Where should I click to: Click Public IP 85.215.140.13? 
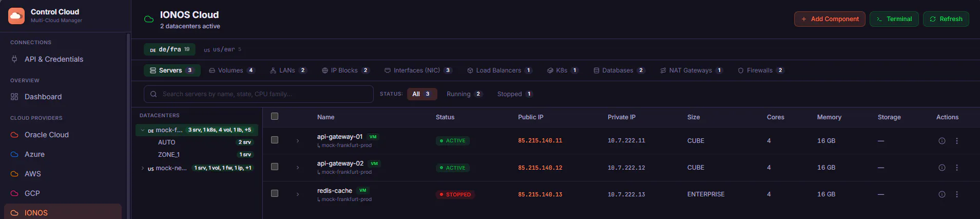pos(540,194)
